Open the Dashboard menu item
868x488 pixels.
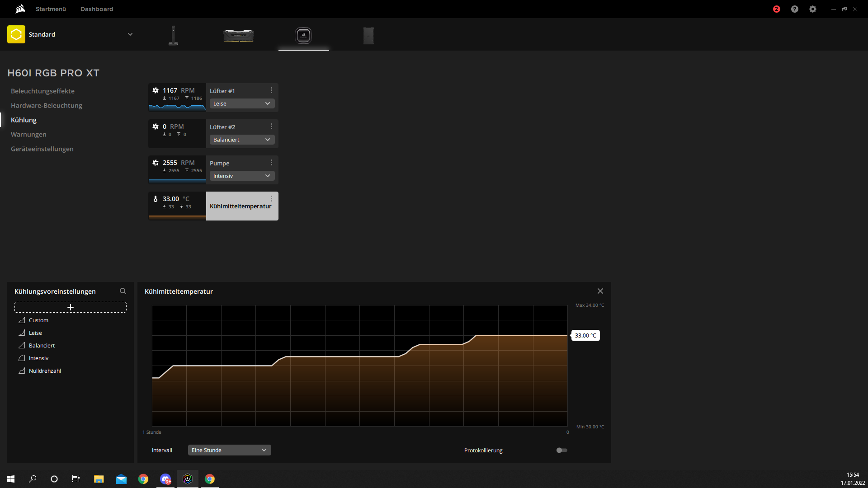point(97,9)
